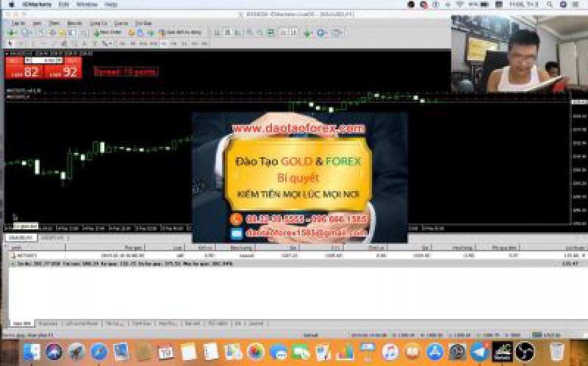This screenshot has height=366, width=588.
Task: Click the red SELL 82 one-click button
Action: [x=24, y=72]
